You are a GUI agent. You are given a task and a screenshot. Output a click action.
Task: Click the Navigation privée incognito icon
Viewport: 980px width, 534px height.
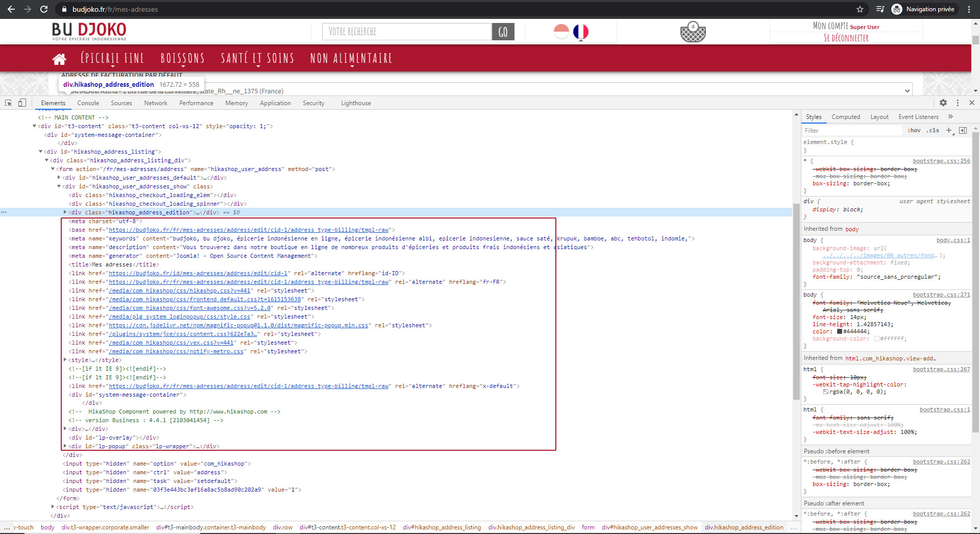(897, 9)
